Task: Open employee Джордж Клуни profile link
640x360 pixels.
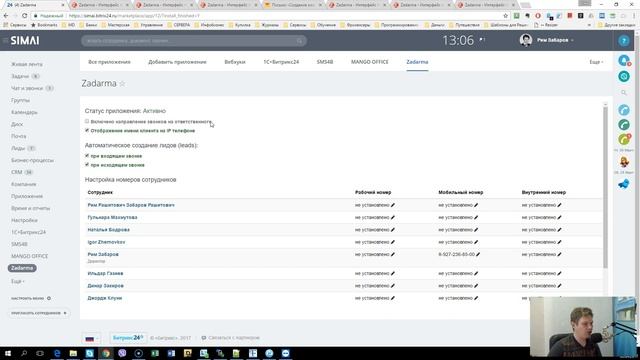Action: point(104,298)
